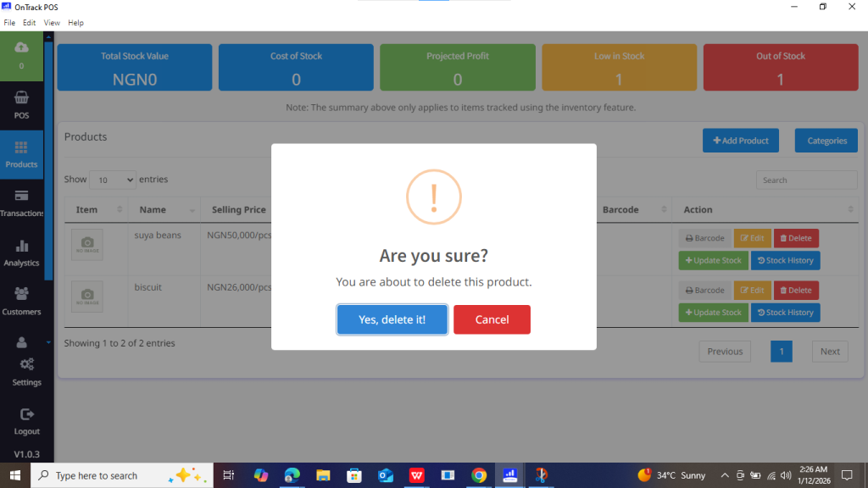This screenshot has height=488, width=868.
Task: Confirm with Yes, delete it! button
Action: [392, 319]
